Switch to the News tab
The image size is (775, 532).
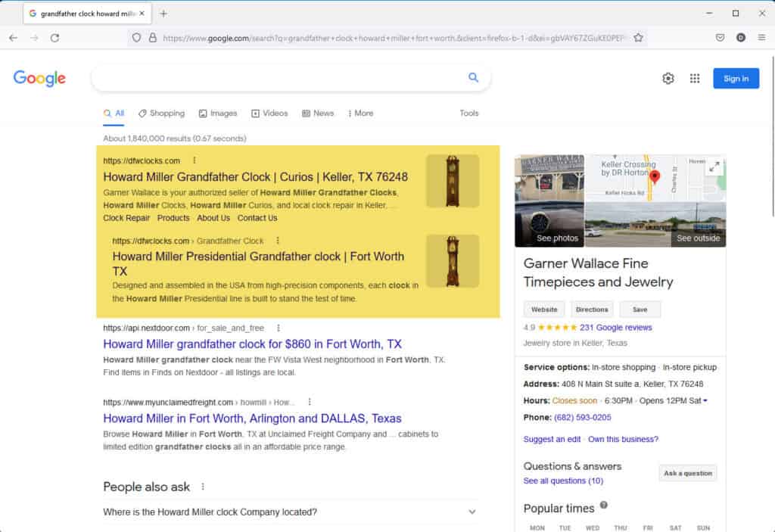pos(318,114)
